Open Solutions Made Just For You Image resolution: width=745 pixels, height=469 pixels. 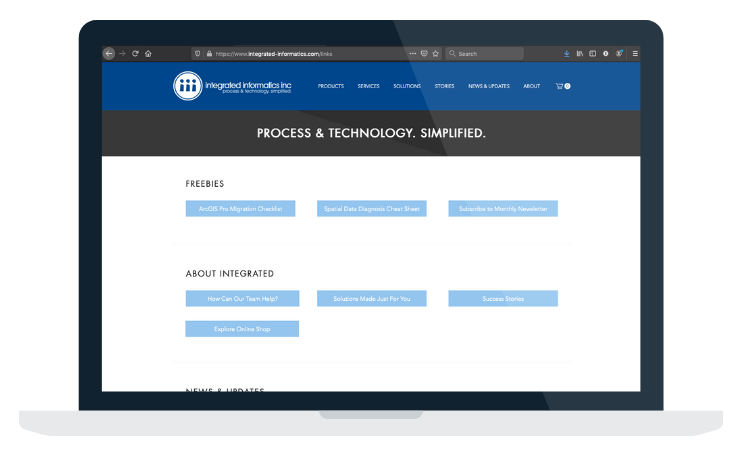(x=372, y=298)
